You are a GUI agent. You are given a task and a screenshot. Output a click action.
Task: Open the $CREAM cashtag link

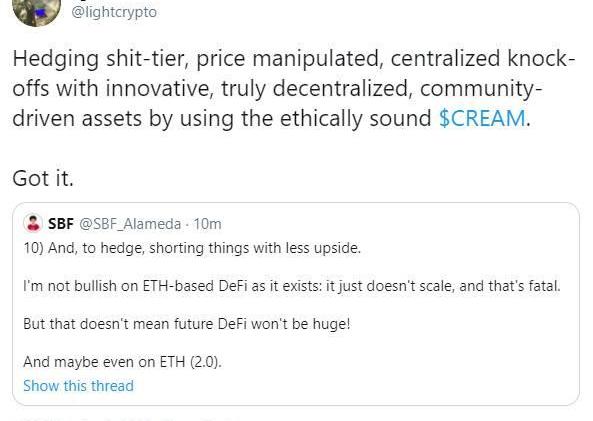(x=482, y=118)
